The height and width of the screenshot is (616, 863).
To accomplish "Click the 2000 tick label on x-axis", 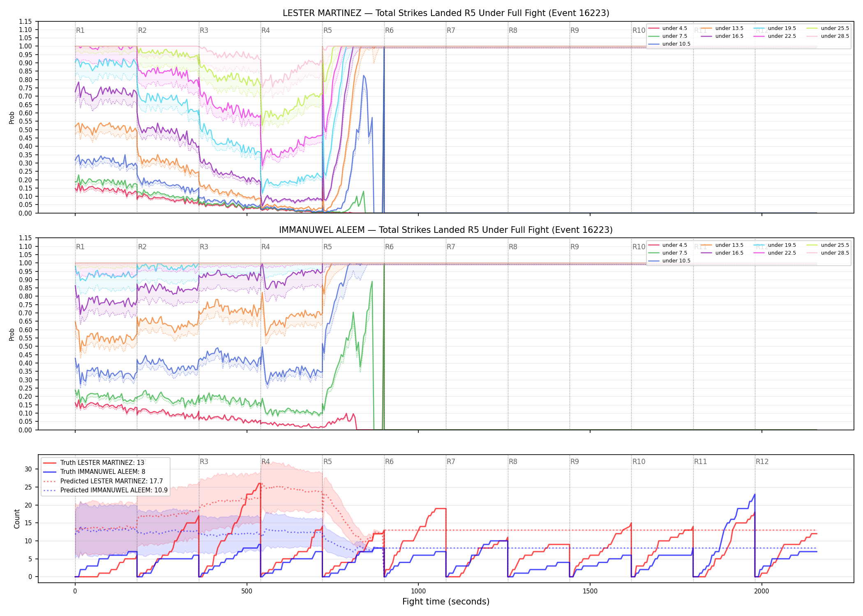I will (x=762, y=591).
